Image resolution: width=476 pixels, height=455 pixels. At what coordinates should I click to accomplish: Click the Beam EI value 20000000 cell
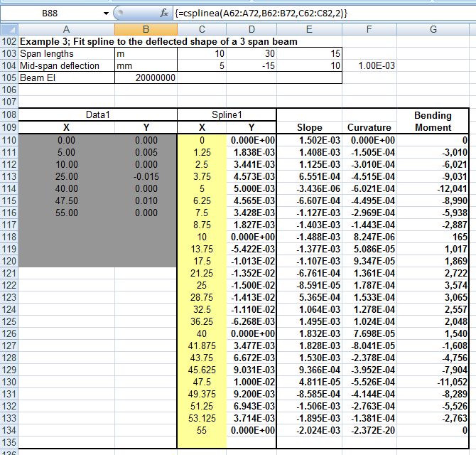pyautogui.click(x=145, y=77)
